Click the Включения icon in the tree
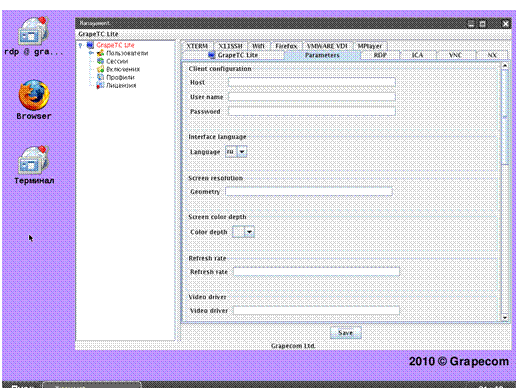The image size is (518, 391). [x=100, y=69]
